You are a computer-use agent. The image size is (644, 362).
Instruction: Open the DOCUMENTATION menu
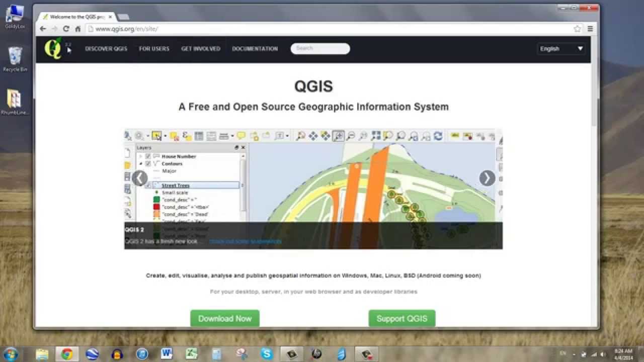[255, 49]
